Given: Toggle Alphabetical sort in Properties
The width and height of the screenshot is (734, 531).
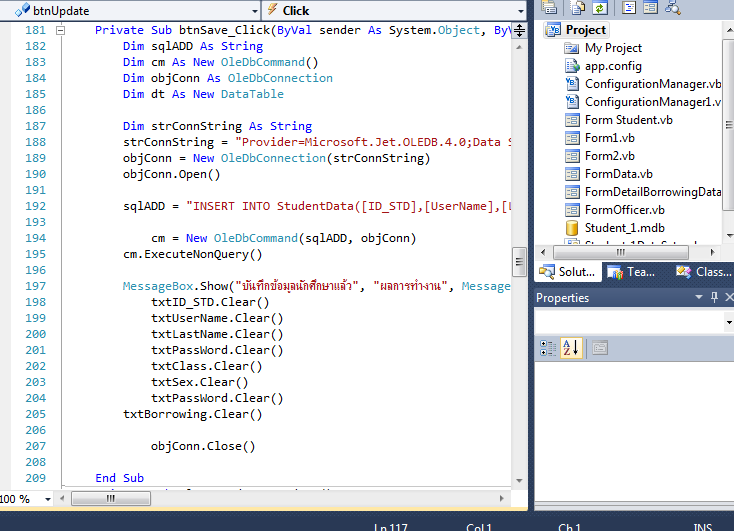Looking at the screenshot, I should [x=571, y=348].
